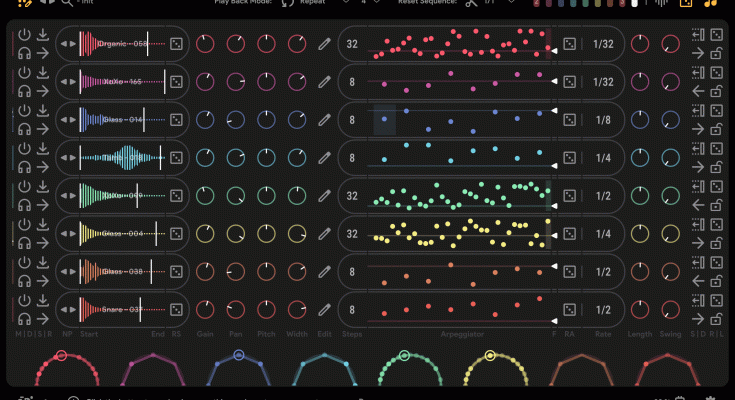Click the download icon on the Glass-014 row
The width and height of the screenshot is (735, 400).
43,111
